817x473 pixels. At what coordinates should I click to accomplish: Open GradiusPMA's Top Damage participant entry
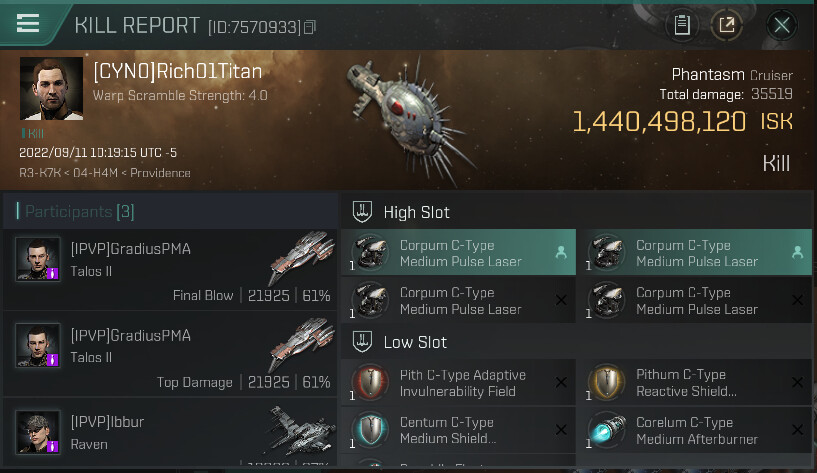(x=171, y=357)
